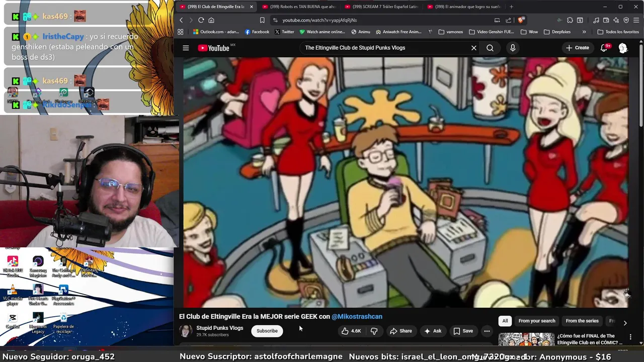Open the suggested FINAL de The Eltingville video thumbnail
Screen dimensions: 644x362
[x=526, y=339]
